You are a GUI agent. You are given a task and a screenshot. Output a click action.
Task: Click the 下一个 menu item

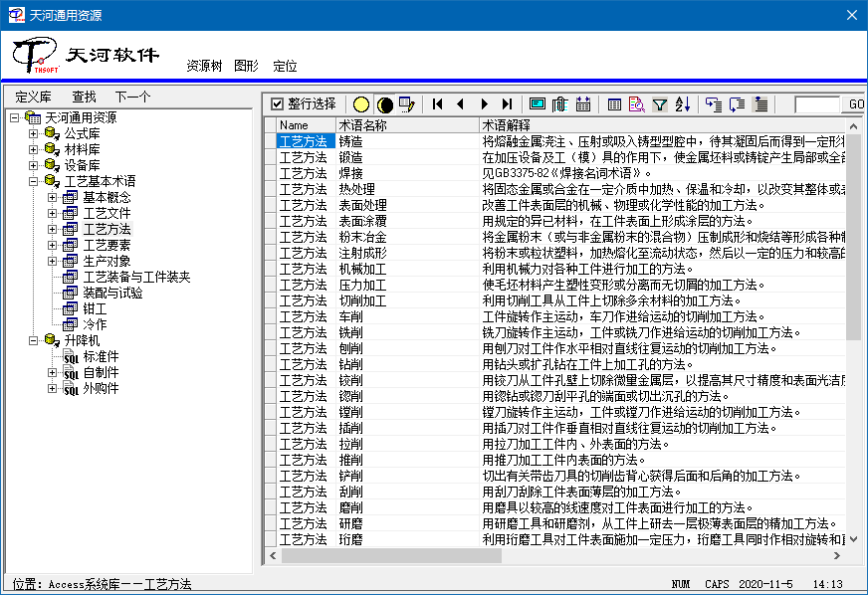click(132, 97)
